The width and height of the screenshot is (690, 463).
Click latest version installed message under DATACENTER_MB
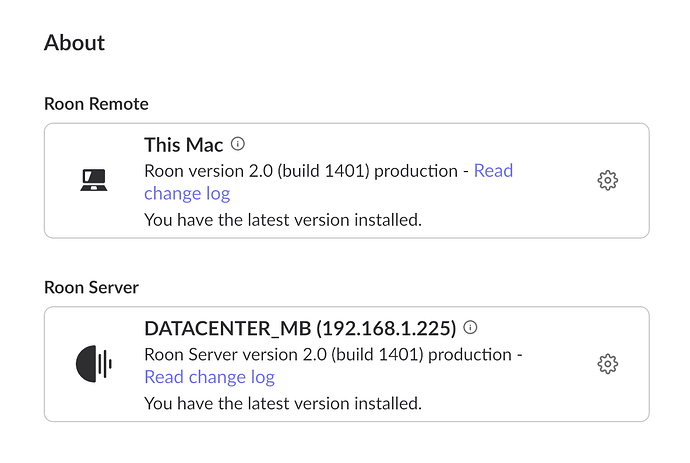click(x=283, y=403)
